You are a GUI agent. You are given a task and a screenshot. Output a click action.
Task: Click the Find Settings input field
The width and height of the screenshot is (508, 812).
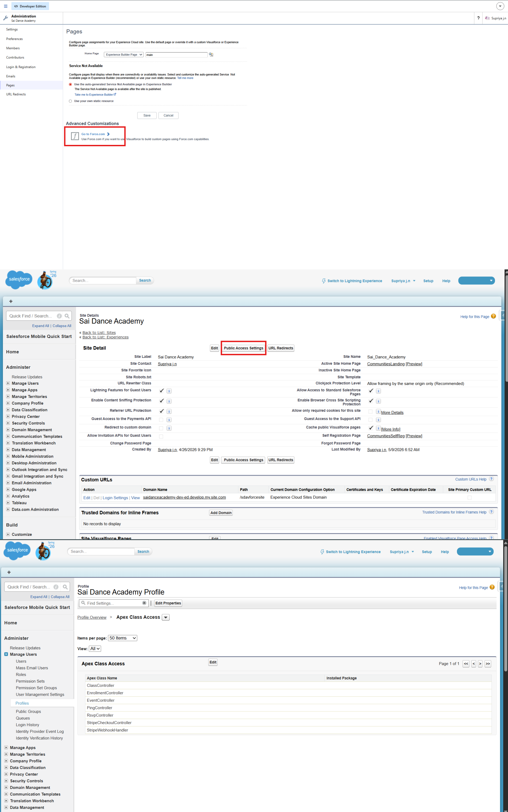click(x=114, y=603)
